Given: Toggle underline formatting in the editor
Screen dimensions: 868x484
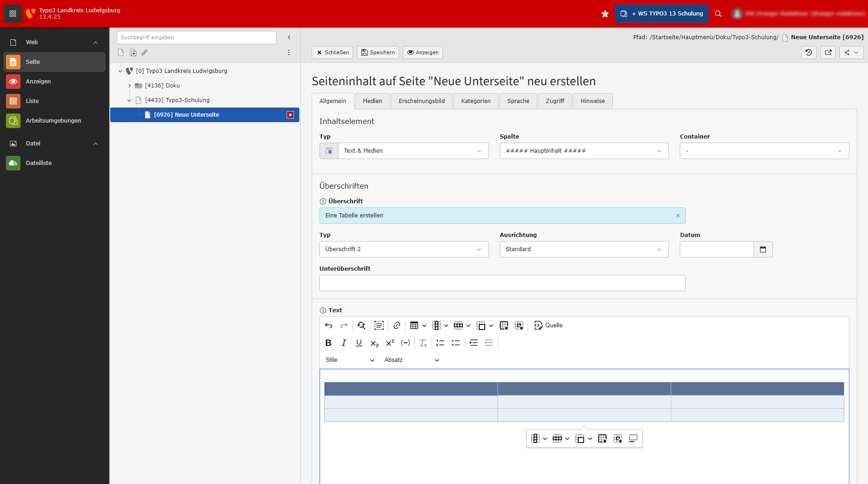Looking at the screenshot, I should (359, 343).
